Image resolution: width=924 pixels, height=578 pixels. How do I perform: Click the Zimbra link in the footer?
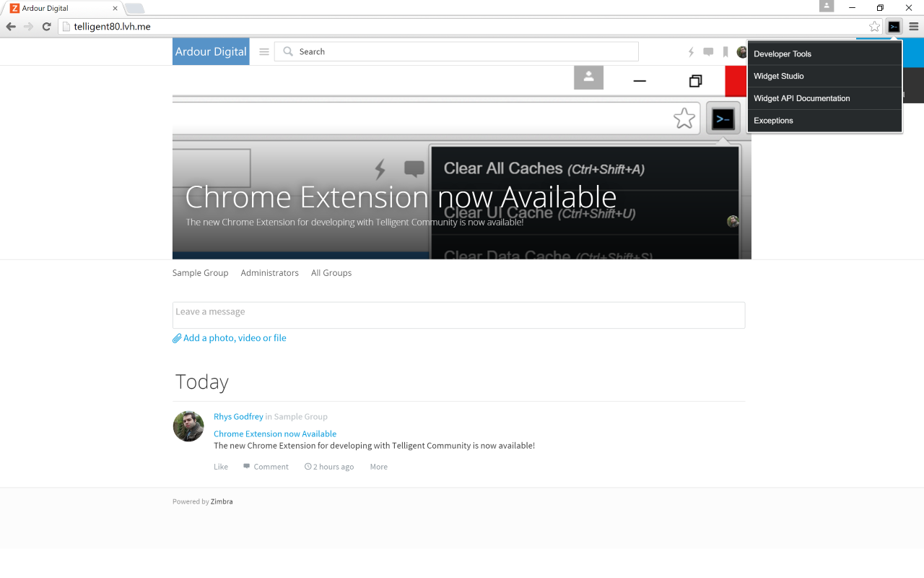coord(222,501)
